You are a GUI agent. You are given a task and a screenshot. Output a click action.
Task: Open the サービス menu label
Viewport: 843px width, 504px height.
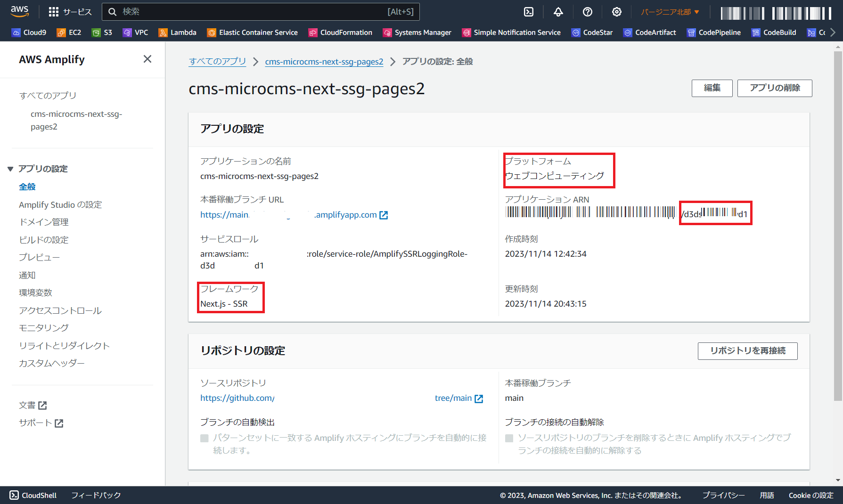(77, 12)
